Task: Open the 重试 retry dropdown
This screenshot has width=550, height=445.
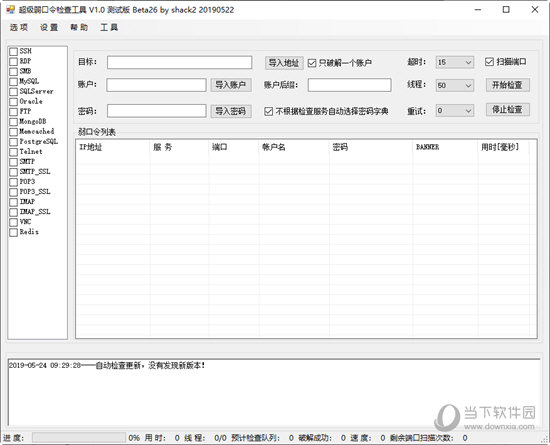Action: pos(455,111)
